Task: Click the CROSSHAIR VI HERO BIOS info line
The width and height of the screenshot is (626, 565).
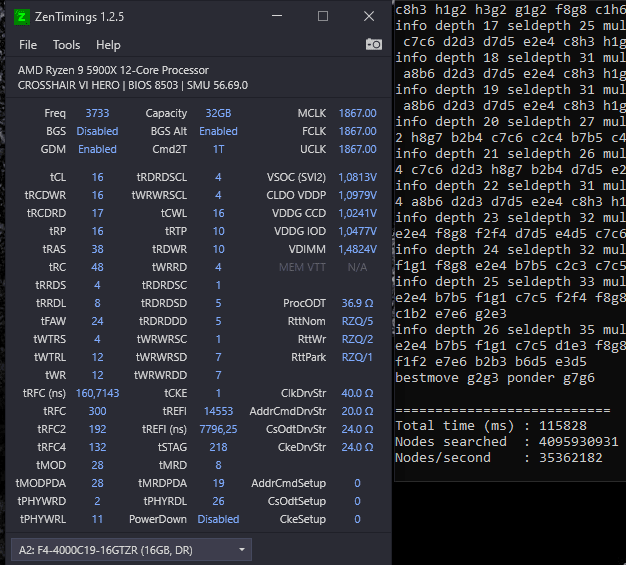Action: 133,85
